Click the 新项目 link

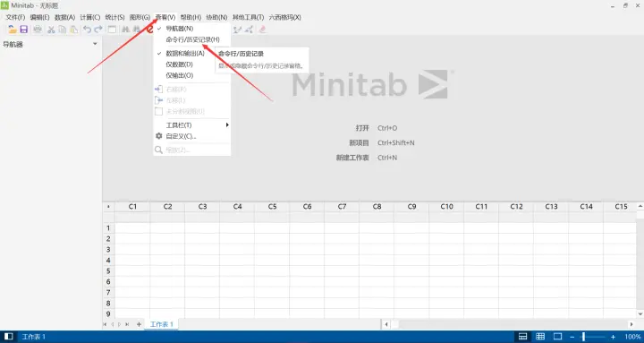(x=359, y=142)
